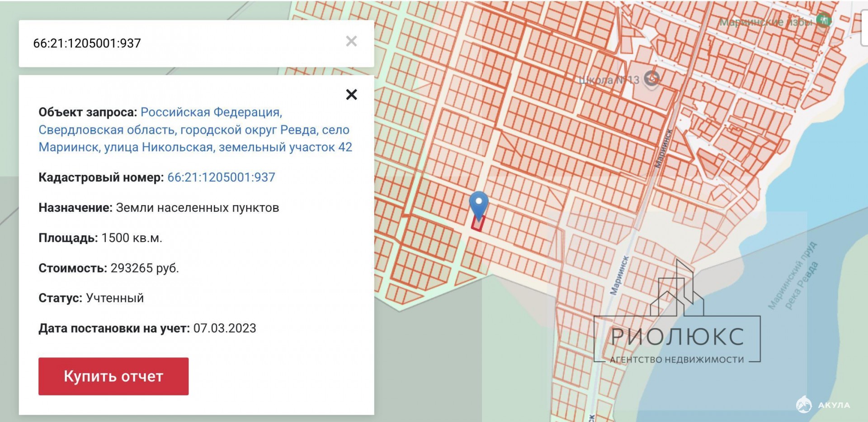
Task: Clear the cadastral number search field
Action: [x=351, y=42]
